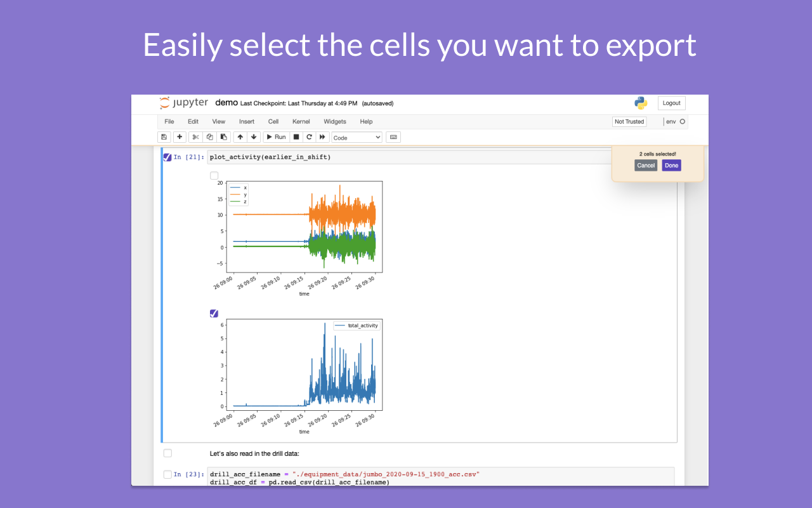The image size is (812, 508).
Task: Restart and run all with the fast-forward icon
Action: (x=322, y=137)
